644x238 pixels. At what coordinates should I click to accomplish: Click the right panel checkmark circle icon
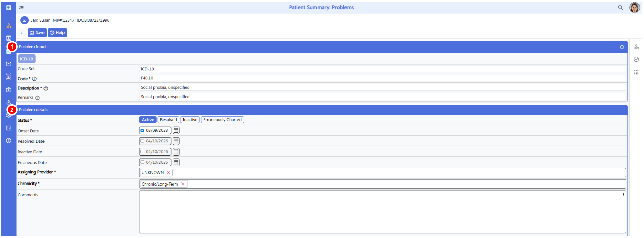click(636, 59)
